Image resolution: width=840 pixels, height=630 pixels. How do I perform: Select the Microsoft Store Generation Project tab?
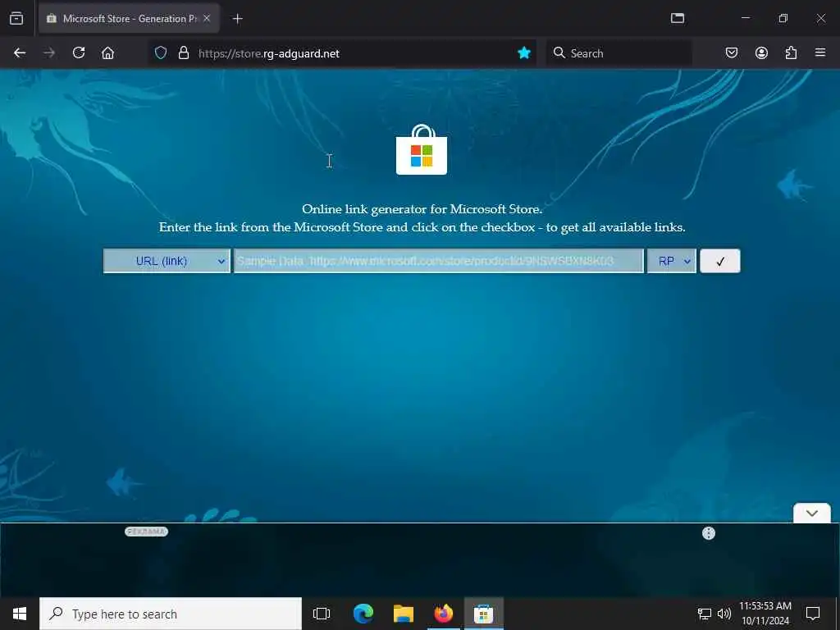pyautogui.click(x=129, y=18)
